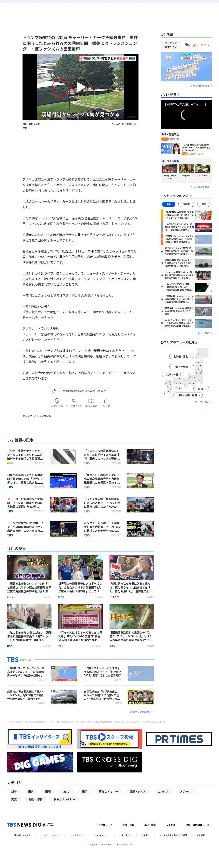
Task: Select the 経済 category chip
Action: click(x=85, y=792)
